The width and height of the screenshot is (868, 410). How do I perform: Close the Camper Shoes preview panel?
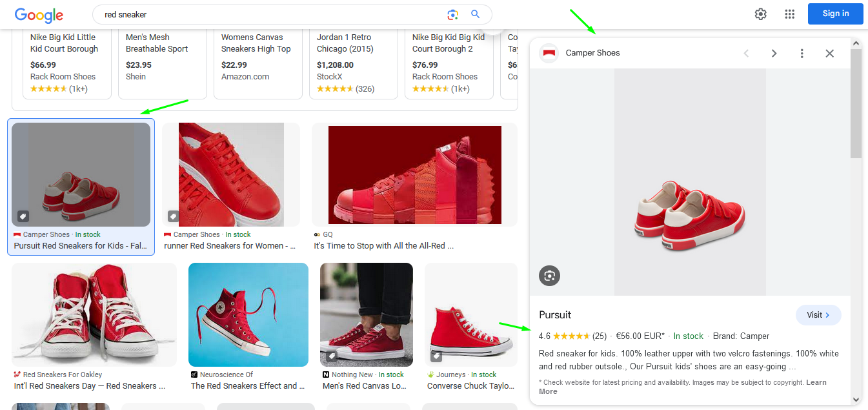coord(830,54)
